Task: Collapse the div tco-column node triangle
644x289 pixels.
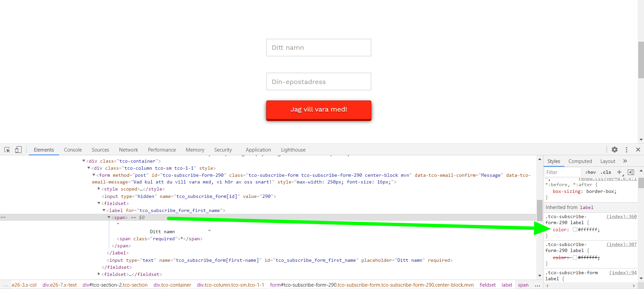Action: [x=89, y=168]
